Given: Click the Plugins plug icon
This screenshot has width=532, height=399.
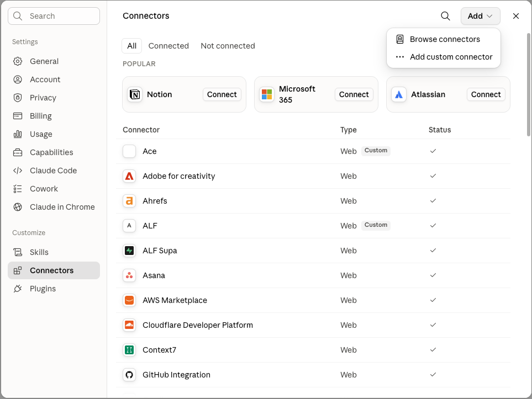Looking at the screenshot, I should tap(18, 289).
